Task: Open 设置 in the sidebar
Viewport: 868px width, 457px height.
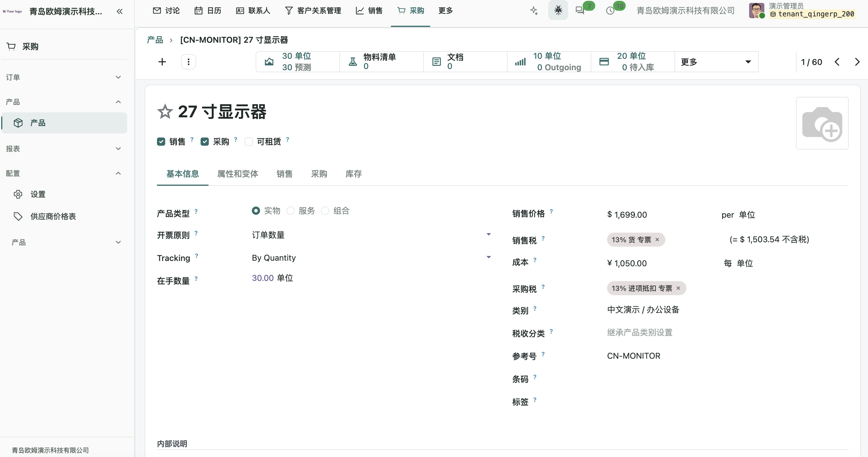Action: pyautogui.click(x=38, y=194)
